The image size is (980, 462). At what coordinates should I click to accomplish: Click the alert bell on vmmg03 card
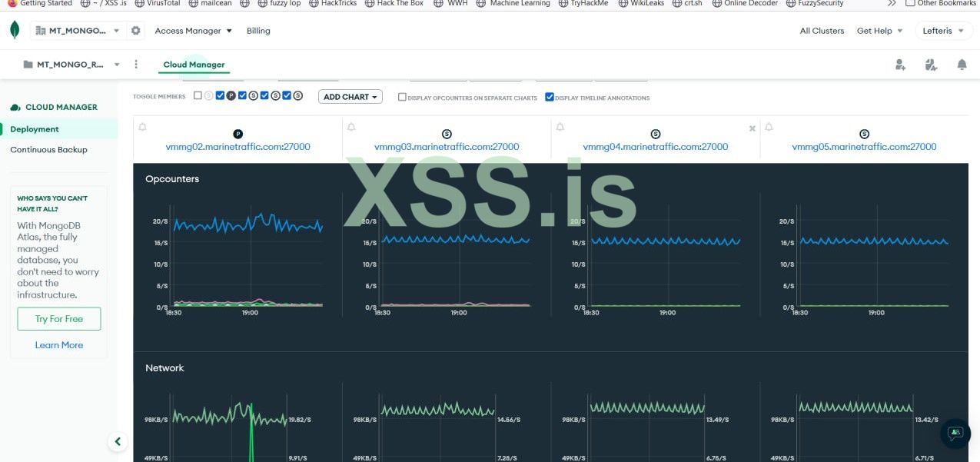(x=351, y=127)
